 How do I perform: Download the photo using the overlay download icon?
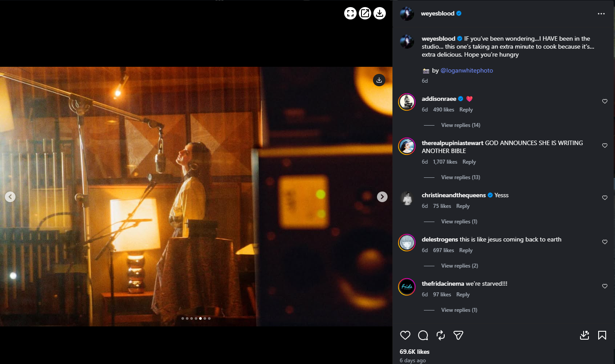[379, 80]
